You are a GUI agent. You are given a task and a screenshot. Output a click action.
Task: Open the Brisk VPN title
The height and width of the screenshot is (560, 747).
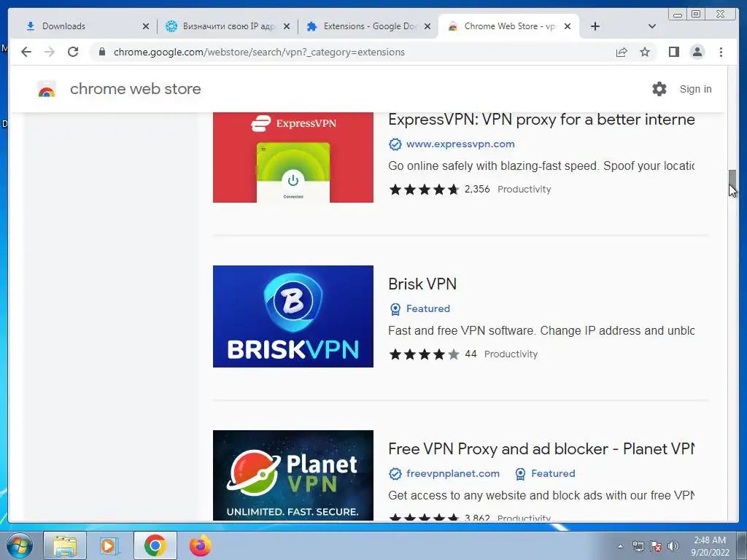pyautogui.click(x=422, y=284)
